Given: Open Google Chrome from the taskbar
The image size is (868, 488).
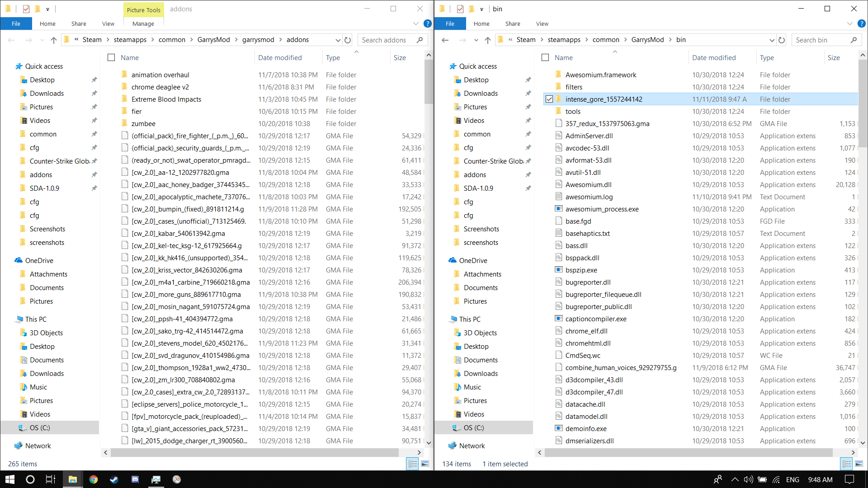Looking at the screenshot, I should pos(94,479).
